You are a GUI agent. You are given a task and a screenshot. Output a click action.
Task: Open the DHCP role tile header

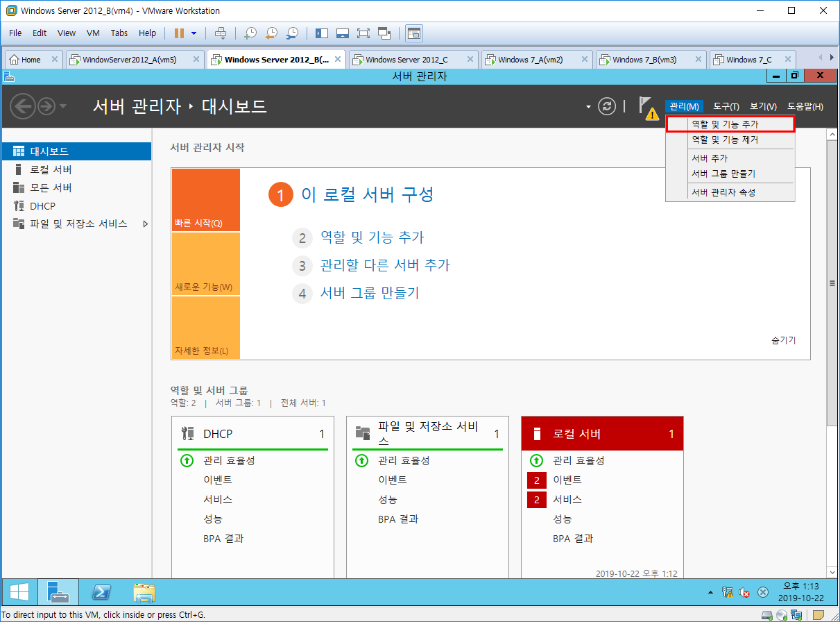252,434
